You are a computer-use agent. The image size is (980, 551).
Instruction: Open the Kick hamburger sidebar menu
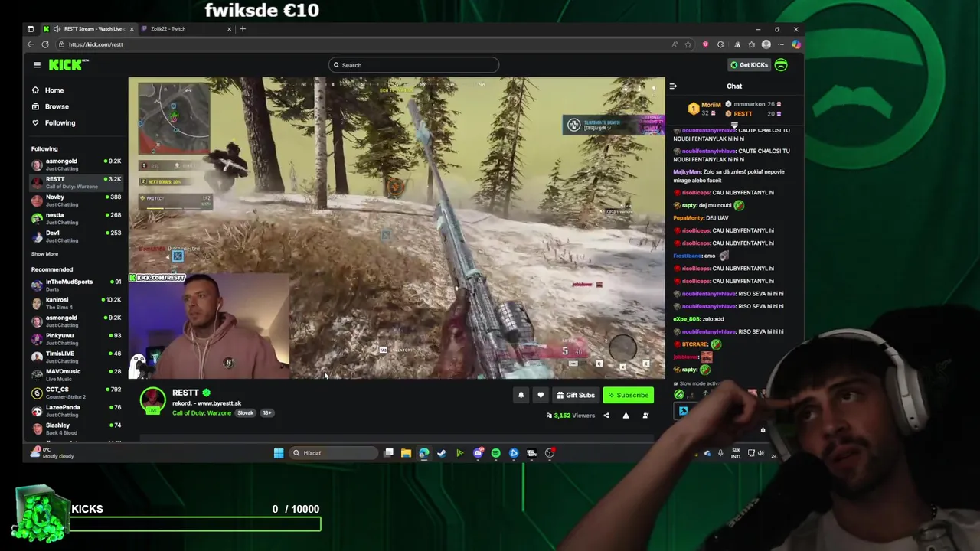(x=36, y=65)
